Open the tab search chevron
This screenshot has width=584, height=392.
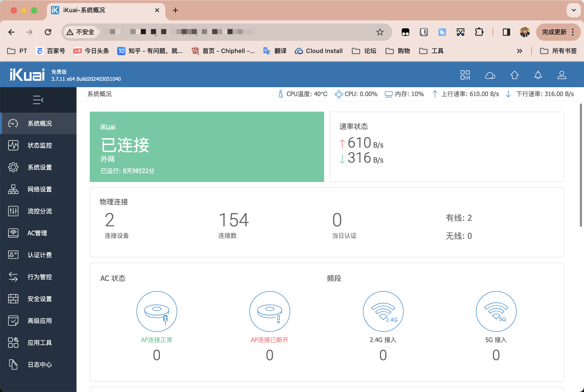coord(574,10)
